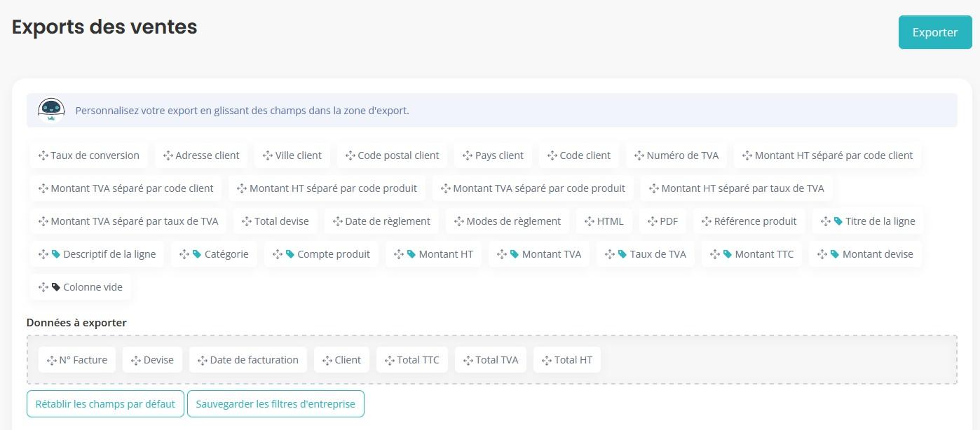Viewport: 980px width, 430px height.
Task: Click move handle icon of Code client
Action: (552, 155)
